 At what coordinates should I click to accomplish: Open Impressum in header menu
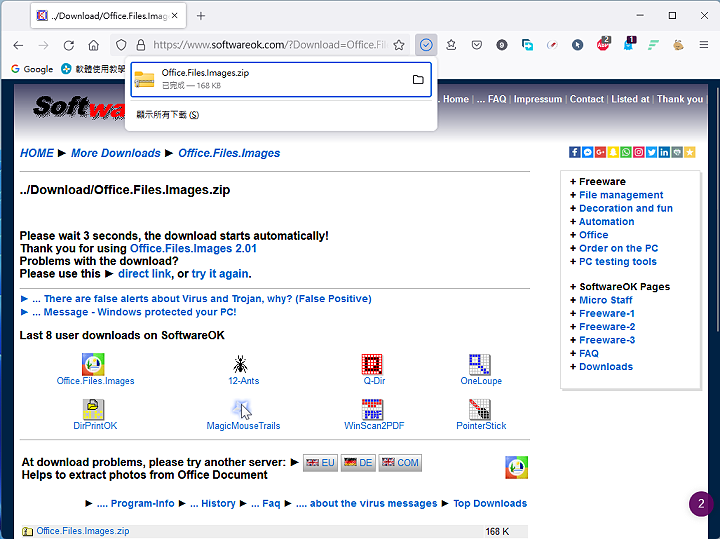pos(538,99)
